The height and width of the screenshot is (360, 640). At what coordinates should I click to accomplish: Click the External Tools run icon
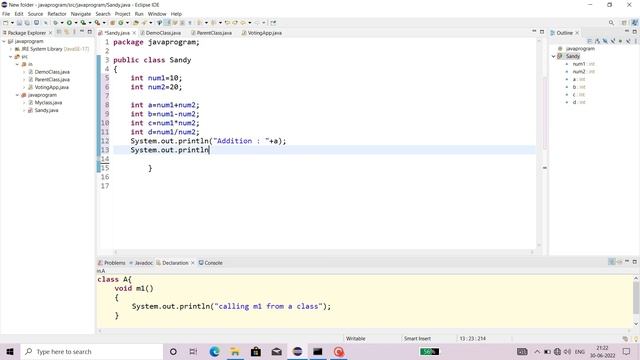click(x=97, y=23)
